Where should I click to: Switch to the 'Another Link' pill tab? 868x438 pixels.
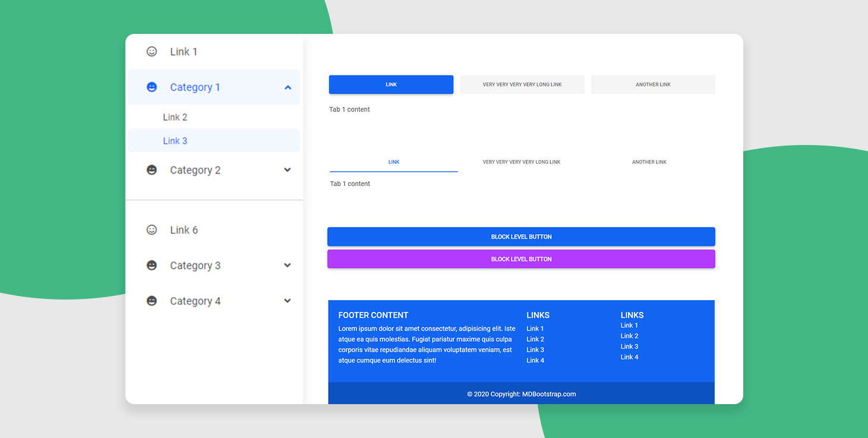[653, 84]
